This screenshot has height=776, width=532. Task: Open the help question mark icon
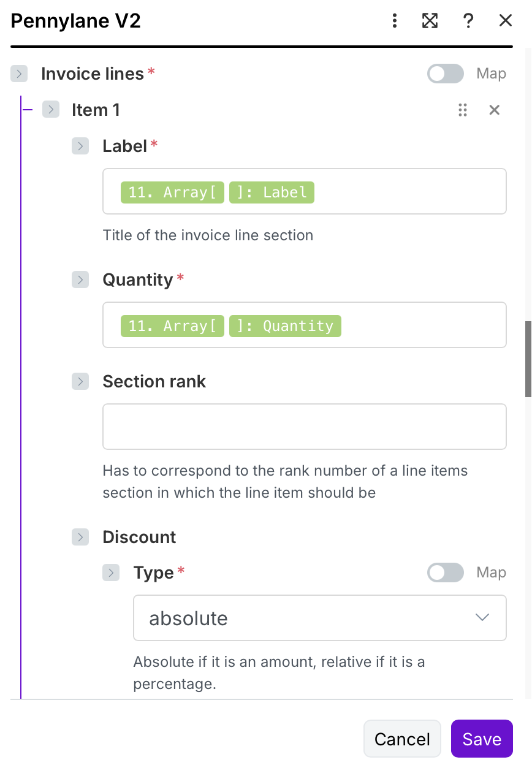coord(468,21)
